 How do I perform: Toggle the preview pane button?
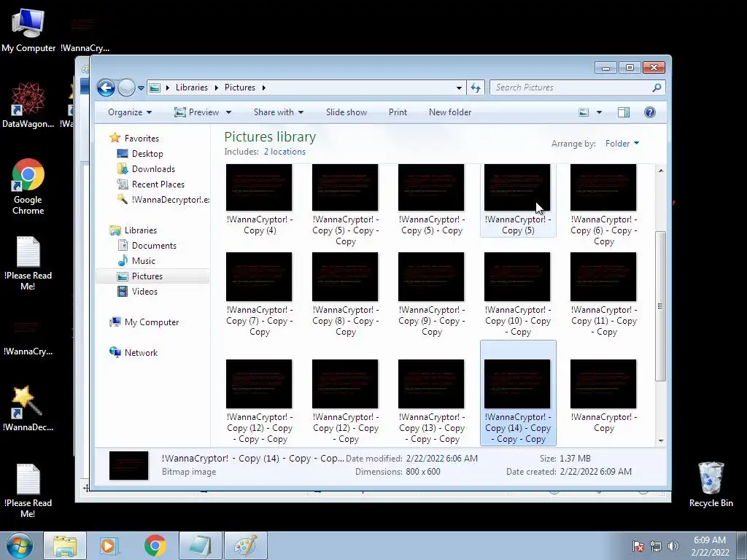(623, 112)
